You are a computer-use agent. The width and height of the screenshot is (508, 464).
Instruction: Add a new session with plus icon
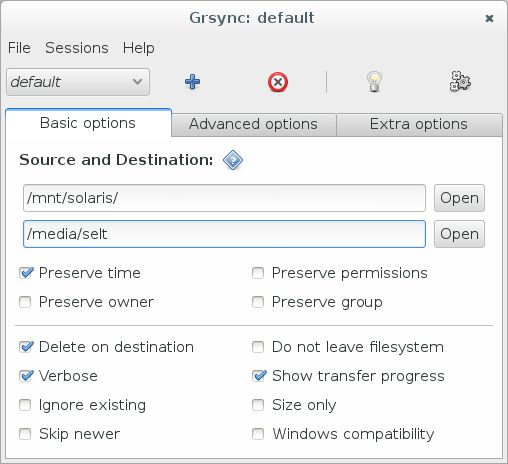[192, 82]
